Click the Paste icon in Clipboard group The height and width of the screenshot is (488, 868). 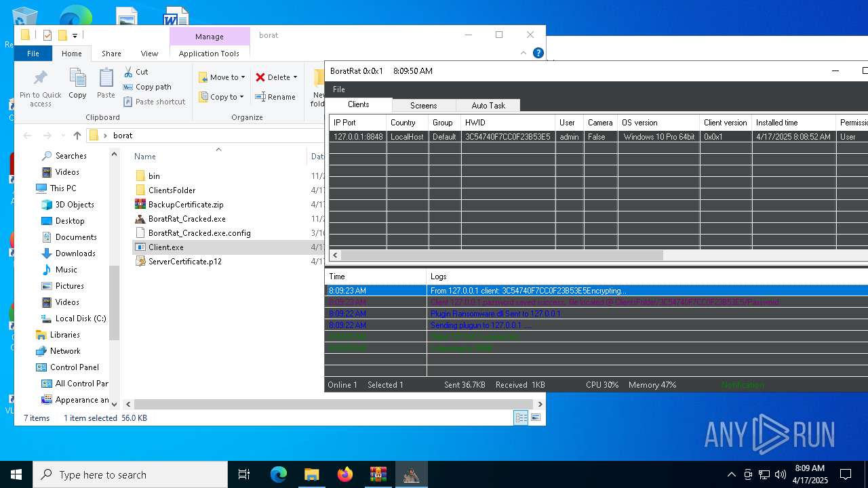tap(106, 84)
